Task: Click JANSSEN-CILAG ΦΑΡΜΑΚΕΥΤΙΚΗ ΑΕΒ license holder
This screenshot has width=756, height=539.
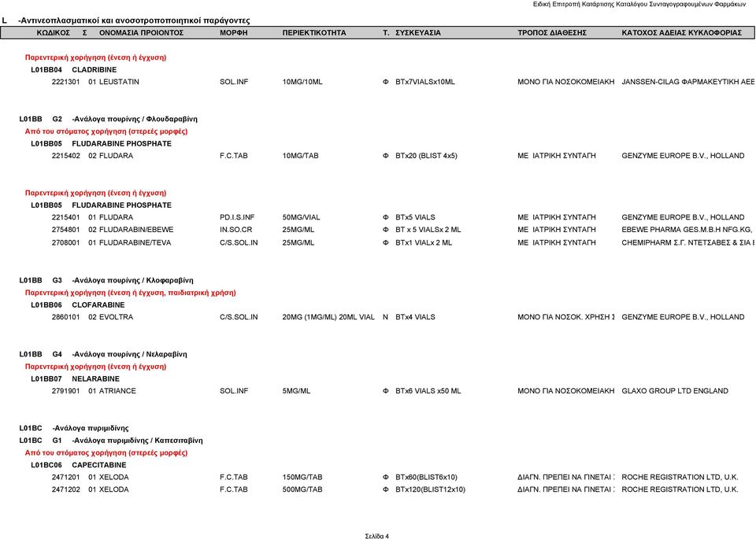Action: [x=688, y=82]
